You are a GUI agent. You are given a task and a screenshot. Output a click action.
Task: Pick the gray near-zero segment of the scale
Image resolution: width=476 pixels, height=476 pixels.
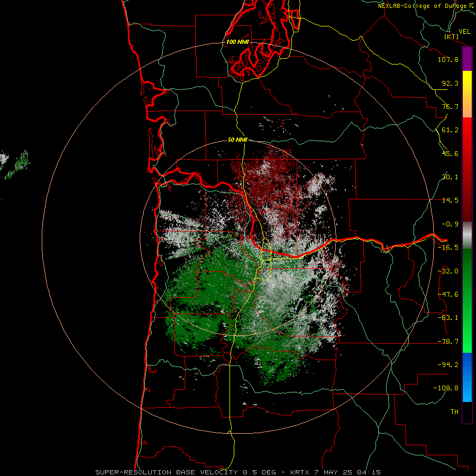467,235
